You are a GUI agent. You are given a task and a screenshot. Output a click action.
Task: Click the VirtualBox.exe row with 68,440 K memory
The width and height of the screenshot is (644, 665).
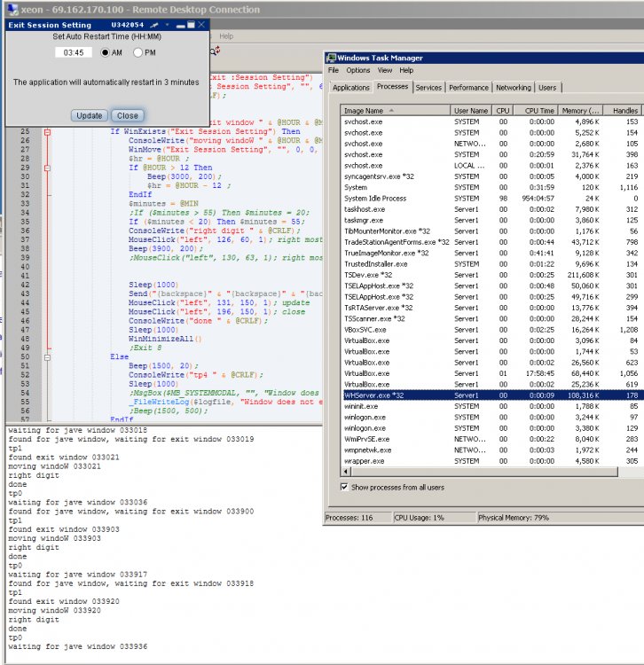492,373
